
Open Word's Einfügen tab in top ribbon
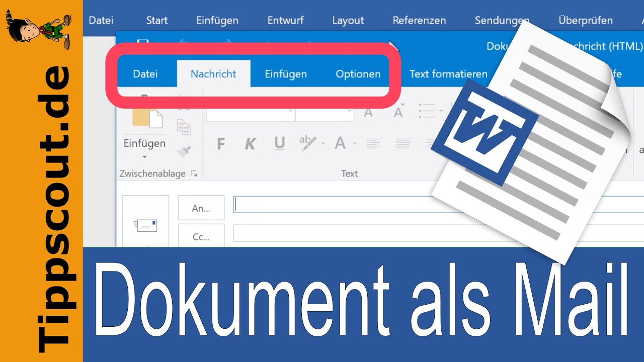[217, 21]
